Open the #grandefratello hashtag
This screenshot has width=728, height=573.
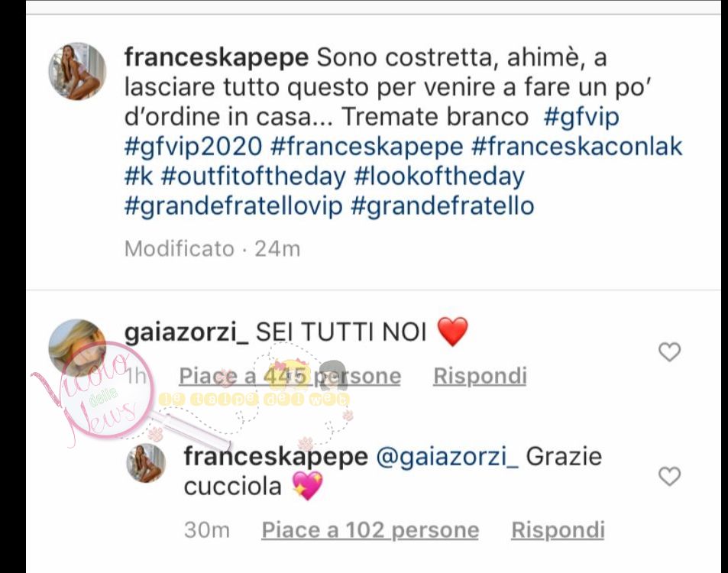[442, 206]
